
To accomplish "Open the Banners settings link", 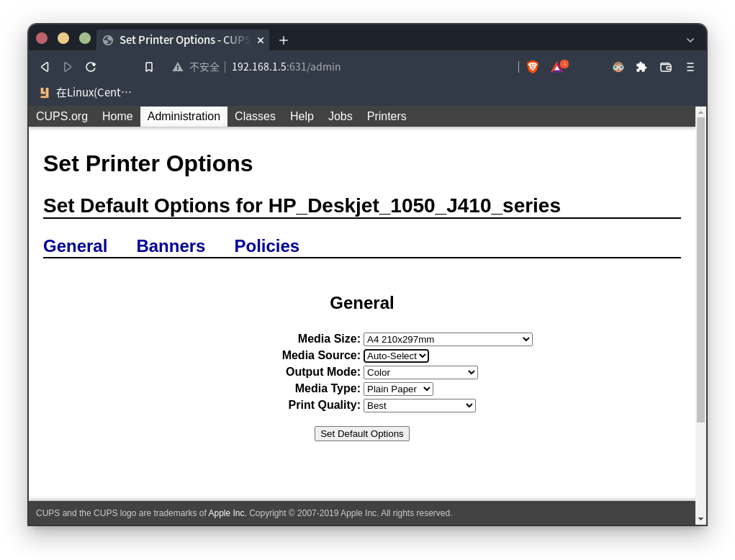I will click(171, 245).
